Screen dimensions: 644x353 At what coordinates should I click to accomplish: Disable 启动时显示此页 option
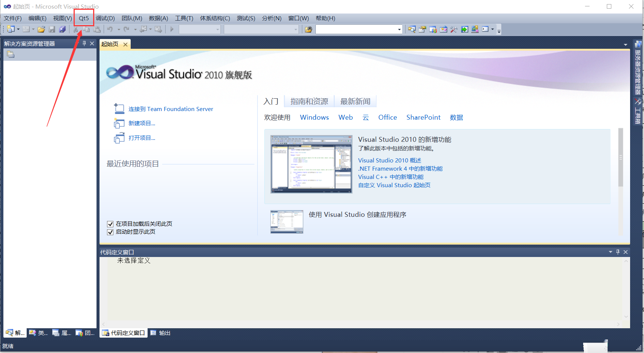(x=110, y=232)
